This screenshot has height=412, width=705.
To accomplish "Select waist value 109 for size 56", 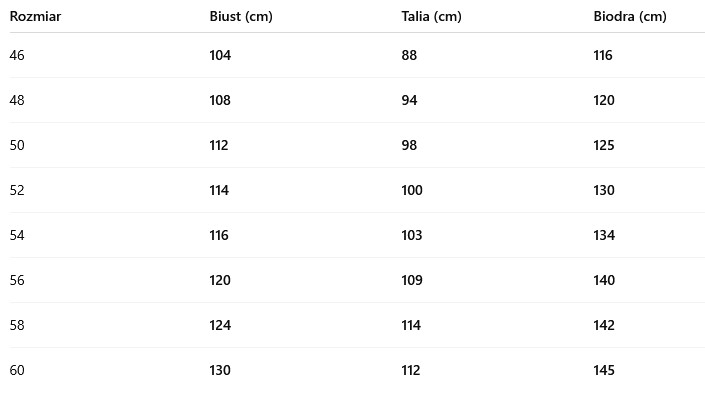I will [412, 281].
